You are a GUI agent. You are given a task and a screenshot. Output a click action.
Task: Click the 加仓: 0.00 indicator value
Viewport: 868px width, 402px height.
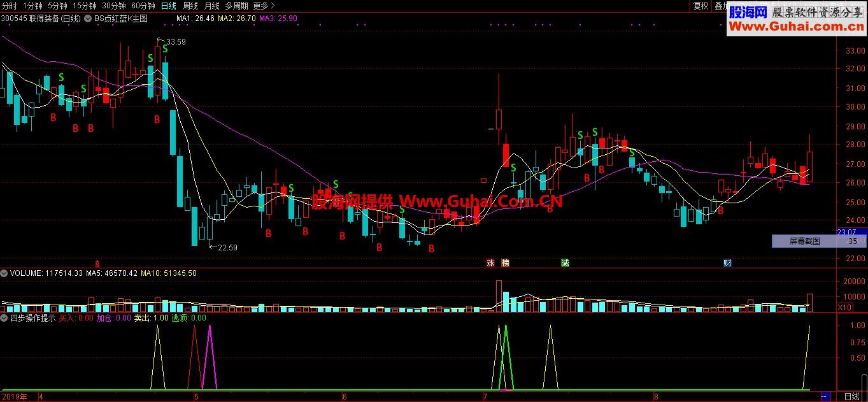113,317
